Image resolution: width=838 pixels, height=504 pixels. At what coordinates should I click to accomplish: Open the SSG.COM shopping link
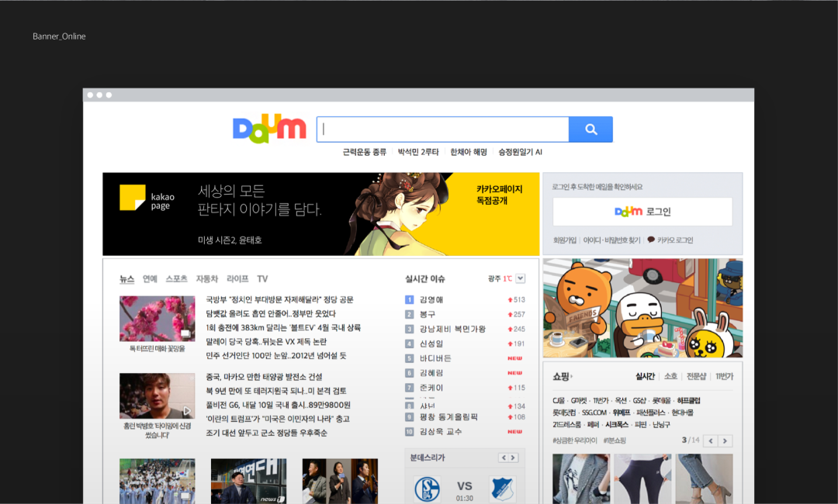click(594, 413)
